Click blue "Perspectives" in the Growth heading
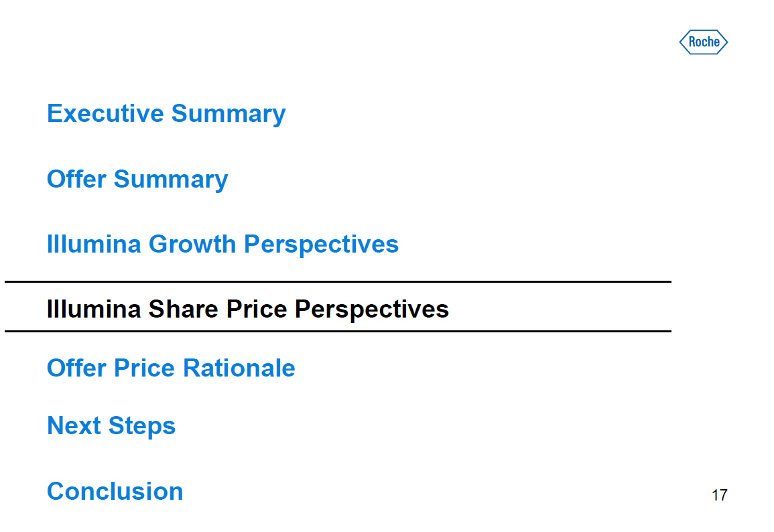Image resolution: width=774 pixels, height=532 pixels. pos(321,245)
